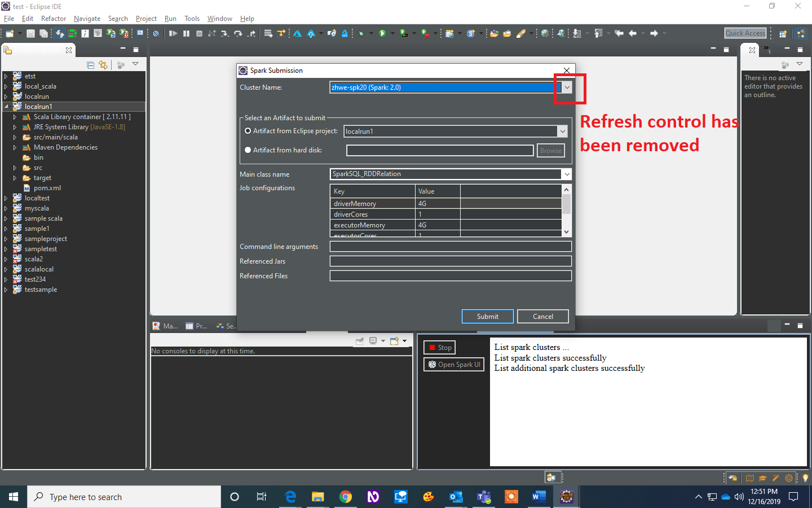
Task: Open the Main class name dropdown
Action: tap(567, 174)
